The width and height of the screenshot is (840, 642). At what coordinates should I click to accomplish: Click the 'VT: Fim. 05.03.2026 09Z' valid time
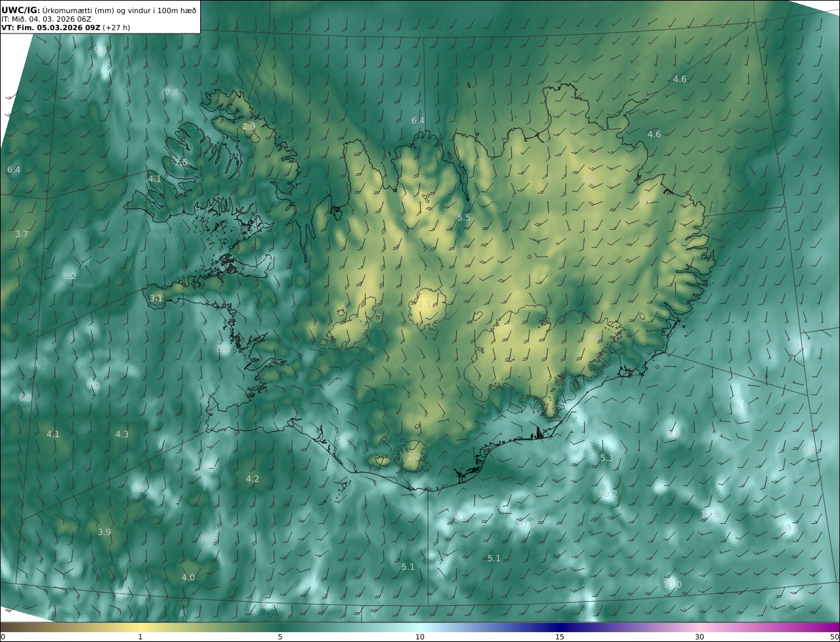point(51,28)
